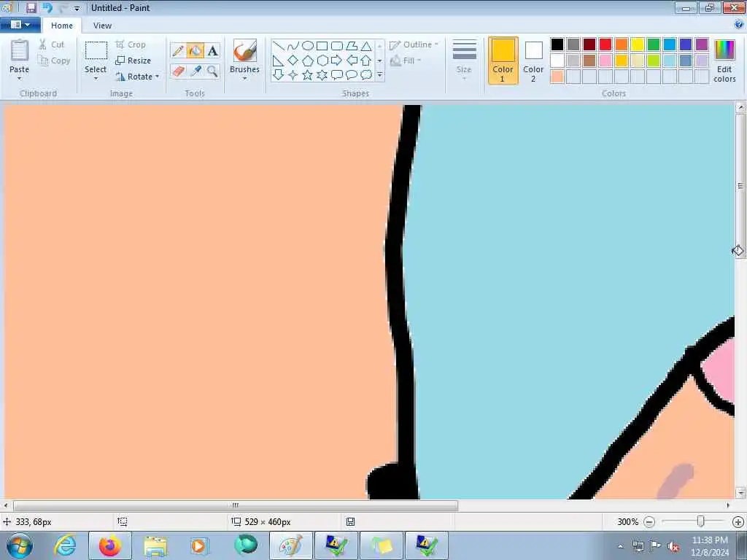Open Firefox from the taskbar
Viewport: 747px width, 560px height.
click(110, 545)
